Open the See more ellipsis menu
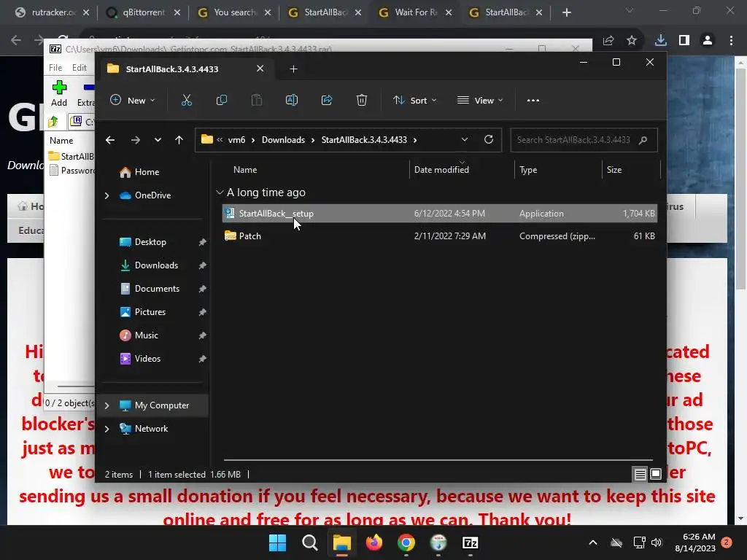747x560 pixels. coord(533,101)
